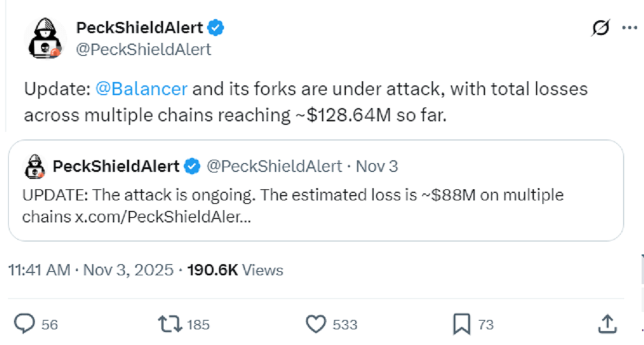Click the Grok slashed-circle icon

click(600, 28)
